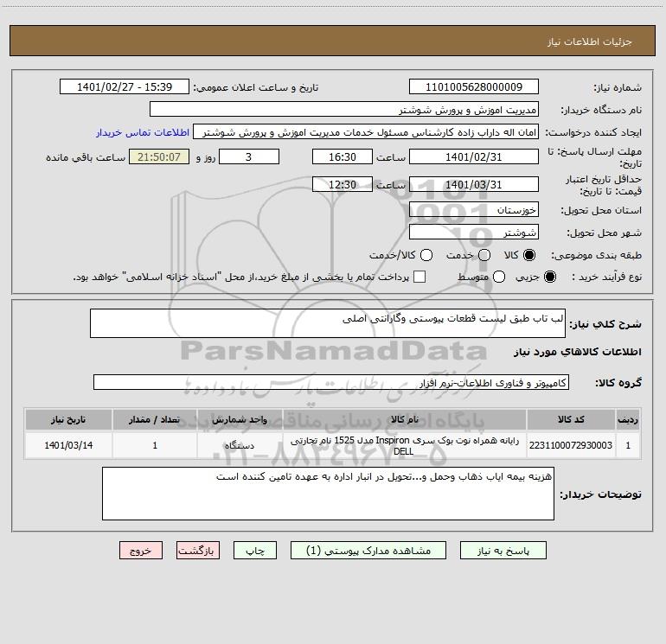The image size is (666, 644).
Task: Click the Inspiron 1525 DELL product name cell
Action: click(405, 445)
